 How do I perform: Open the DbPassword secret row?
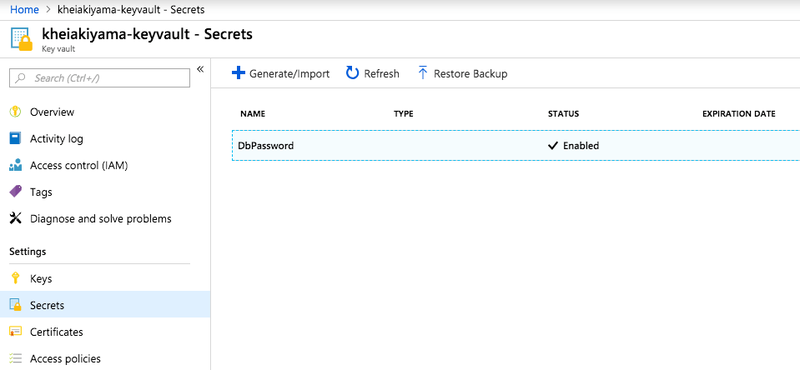pos(516,145)
